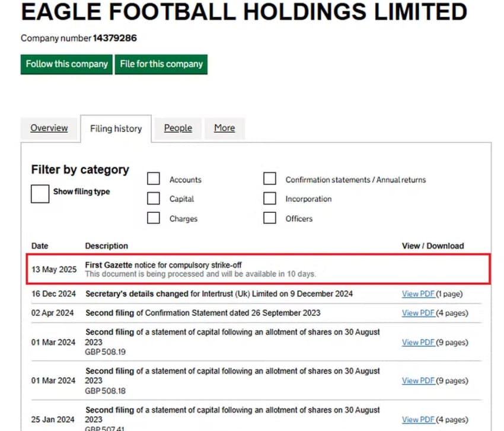The width and height of the screenshot is (504, 431).
Task: Tick the Accounts filter checkbox
Action: tap(154, 179)
